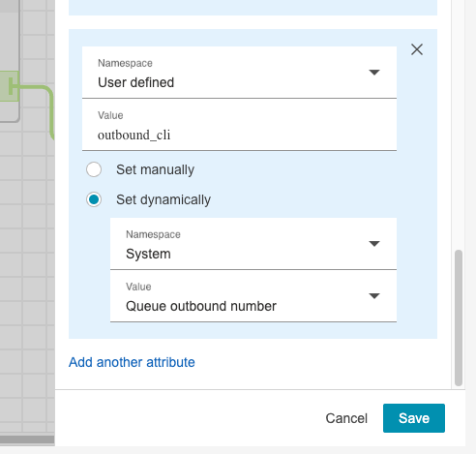Focus the outbound_cli Value text field

click(239, 125)
